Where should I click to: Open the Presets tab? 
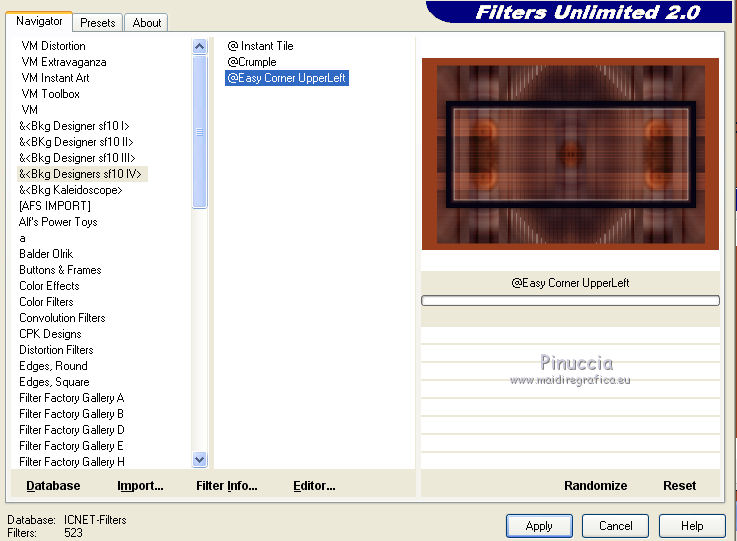click(x=97, y=23)
